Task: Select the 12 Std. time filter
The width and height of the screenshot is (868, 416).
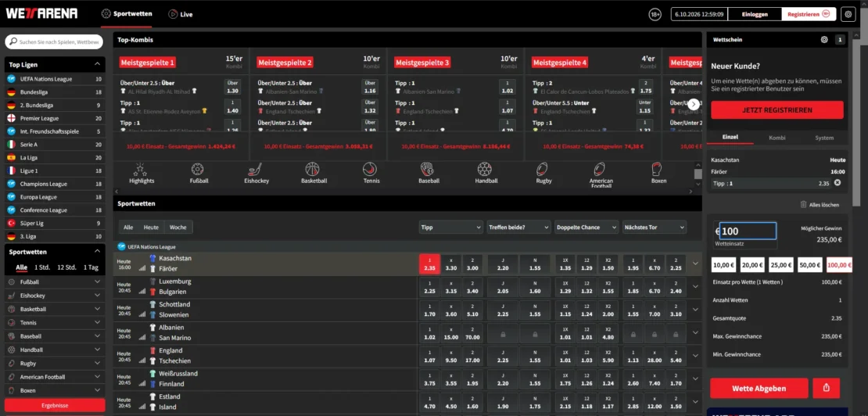Action: point(66,267)
